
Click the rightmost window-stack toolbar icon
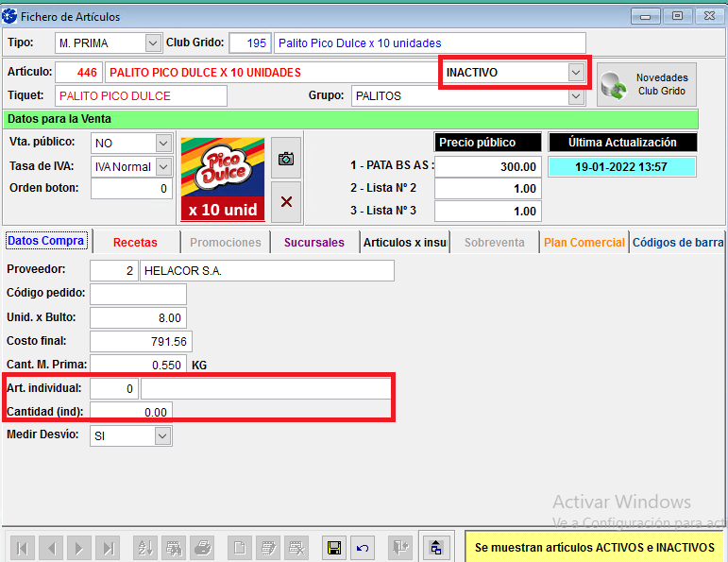tap(435, 547)
